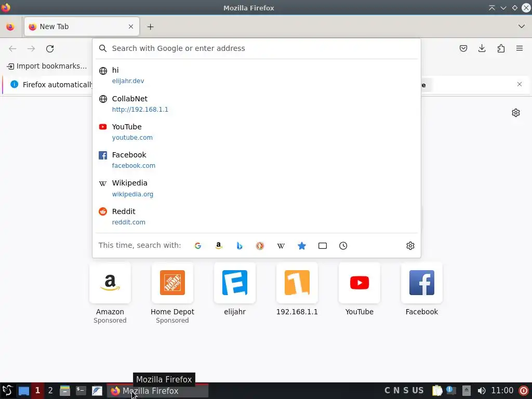Go back with the back arrow
This screenshot has height=399, width=532.
(12, 48)
